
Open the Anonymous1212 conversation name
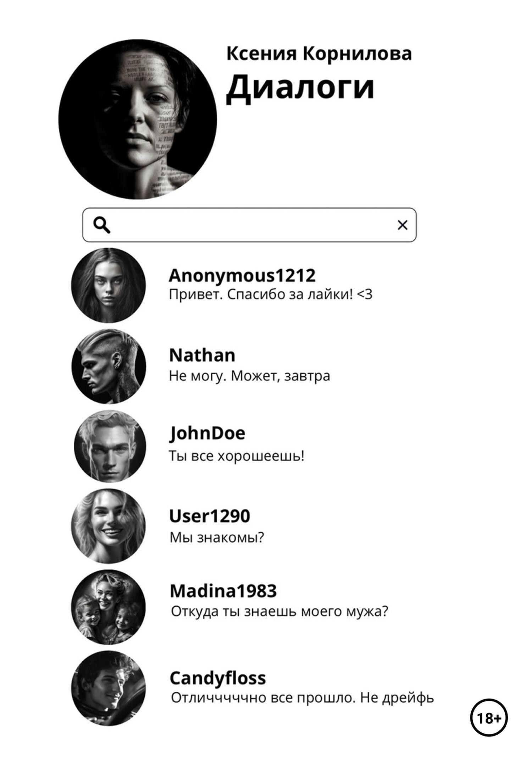point(242,276)
